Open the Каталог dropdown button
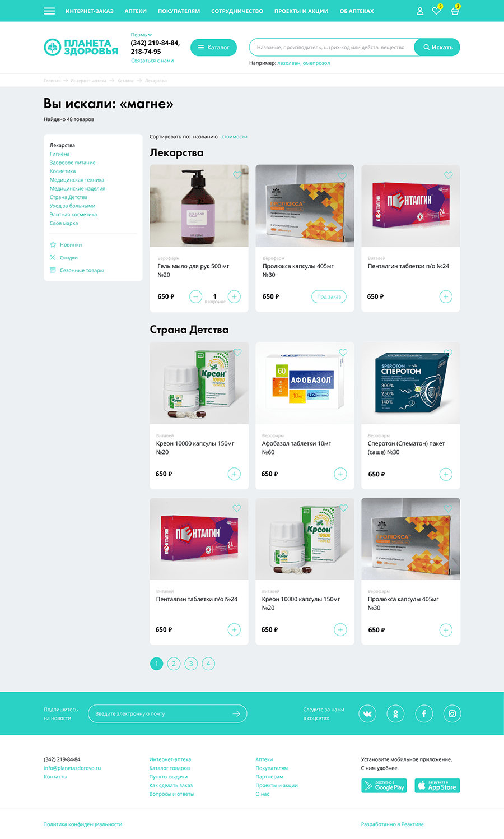Screen dimensions: 504x839 (x=213, y=48)
